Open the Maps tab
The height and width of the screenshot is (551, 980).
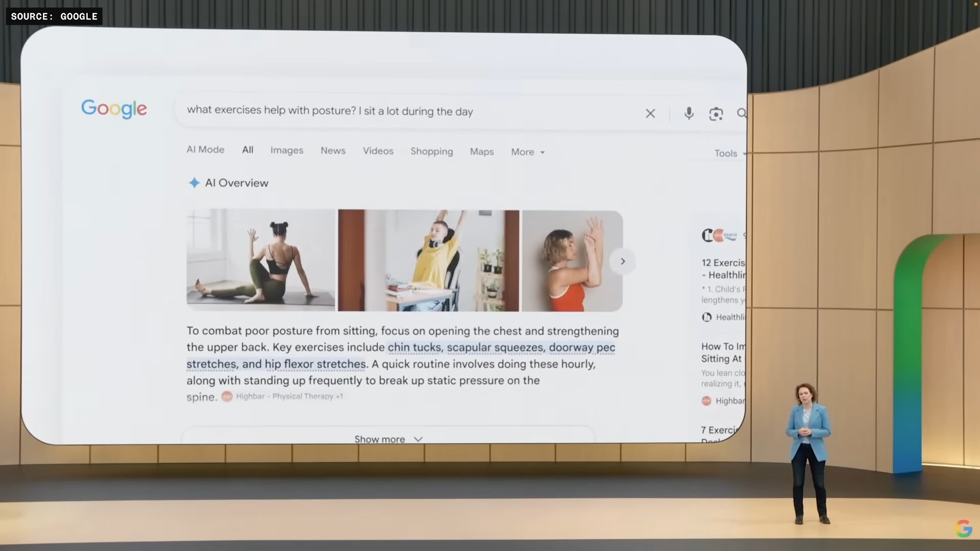click(482, 152)
